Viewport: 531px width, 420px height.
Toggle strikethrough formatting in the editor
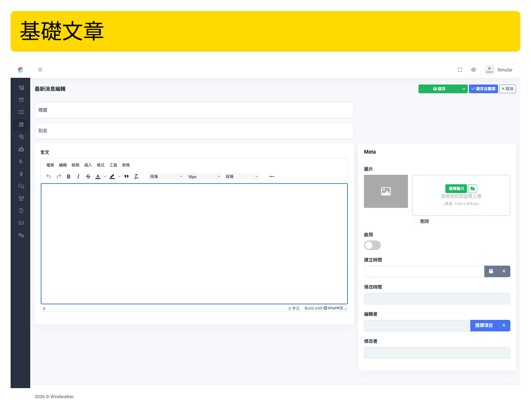click(88, 177)
